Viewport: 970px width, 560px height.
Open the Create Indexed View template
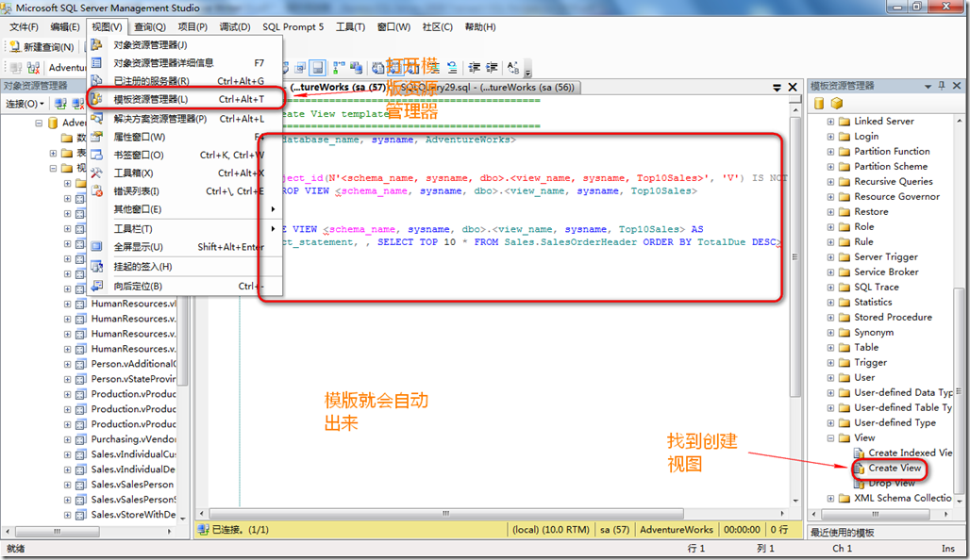(x=910, y=453)
